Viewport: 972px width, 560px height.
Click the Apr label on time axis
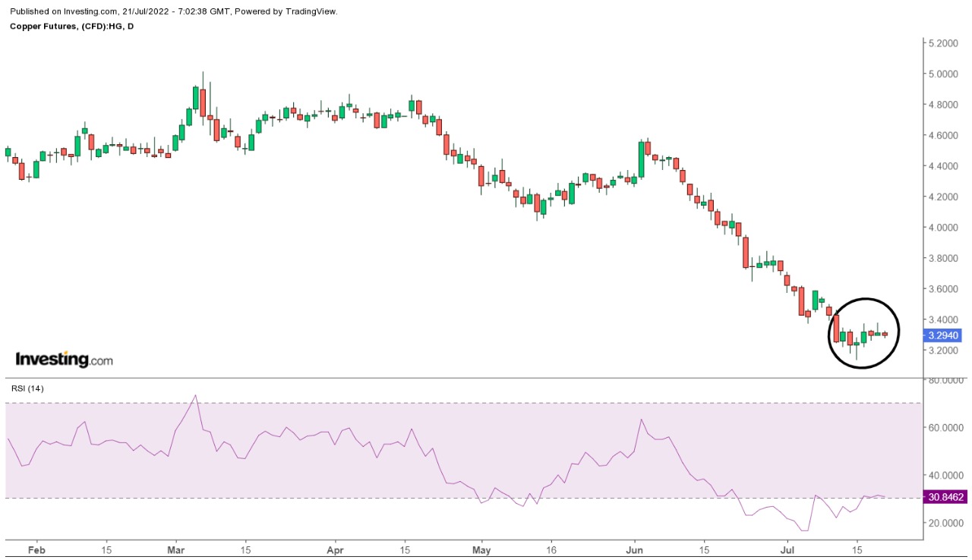tap(335, 549)
